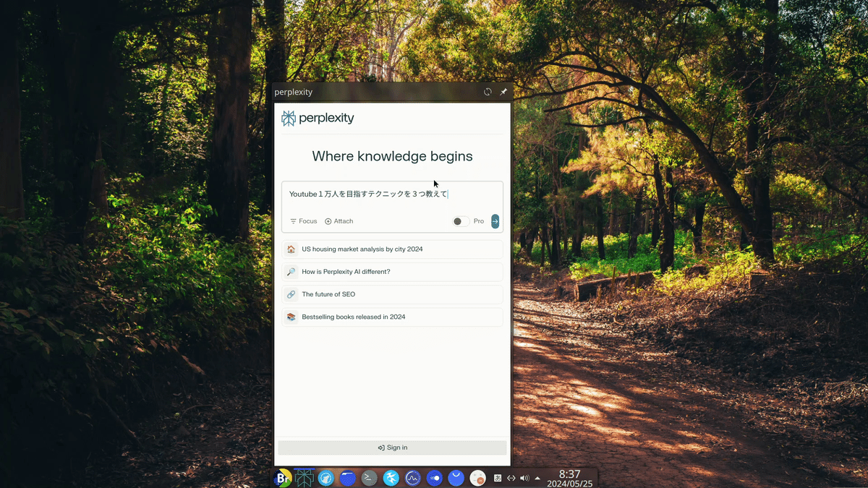868x488 pixels.
Task: Expand the hidden system tray icons arrow
Action: (537, 478)
